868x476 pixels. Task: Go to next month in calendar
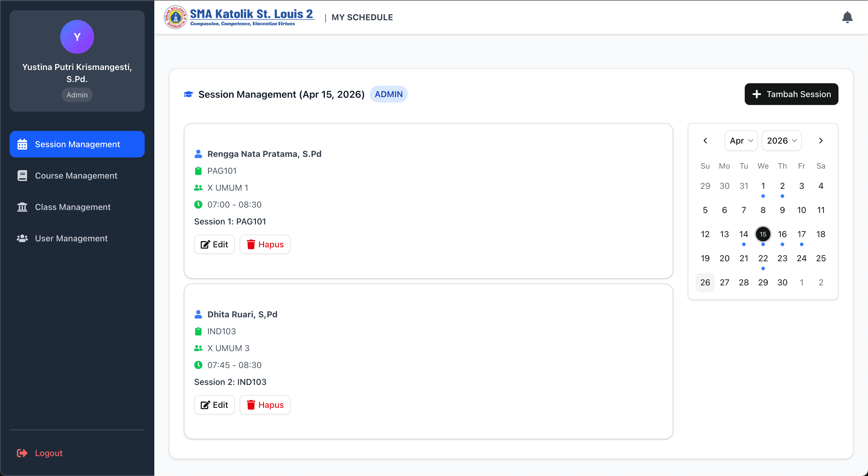click(x=820, y=141)
